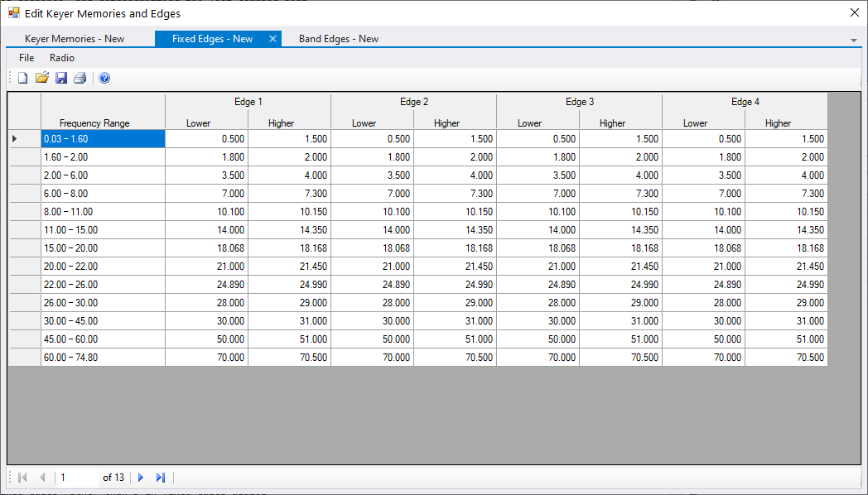Screen dimensions: 868x495
Task: Select the 1.60 – 2.00 frequency range cell
Action: [x=103, y=157]
